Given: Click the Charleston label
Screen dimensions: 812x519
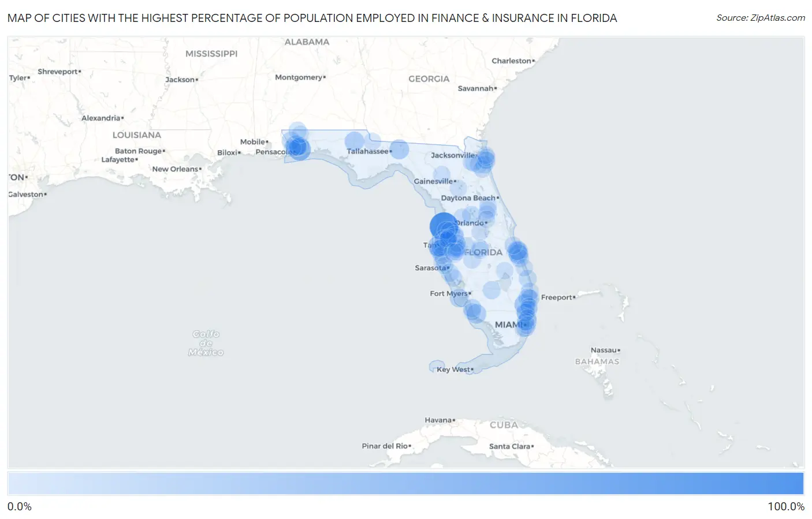Looking at the screenshot, I should click(x=511, y=61).
